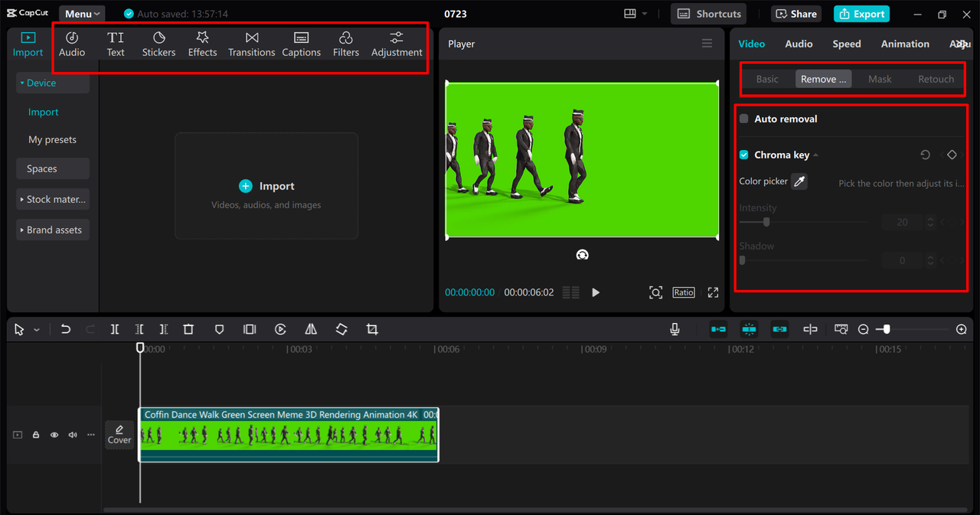Select the Retouch sub-tab
Image resolution: width=980 pixels, height=515 pixels.
(x=936, y=79)
